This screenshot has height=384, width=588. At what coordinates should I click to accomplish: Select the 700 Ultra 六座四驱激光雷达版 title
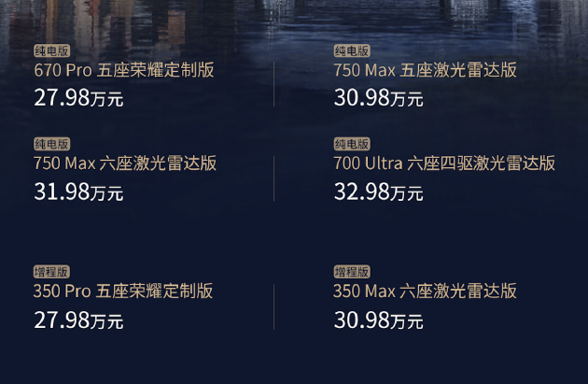(x=444, y=164)
